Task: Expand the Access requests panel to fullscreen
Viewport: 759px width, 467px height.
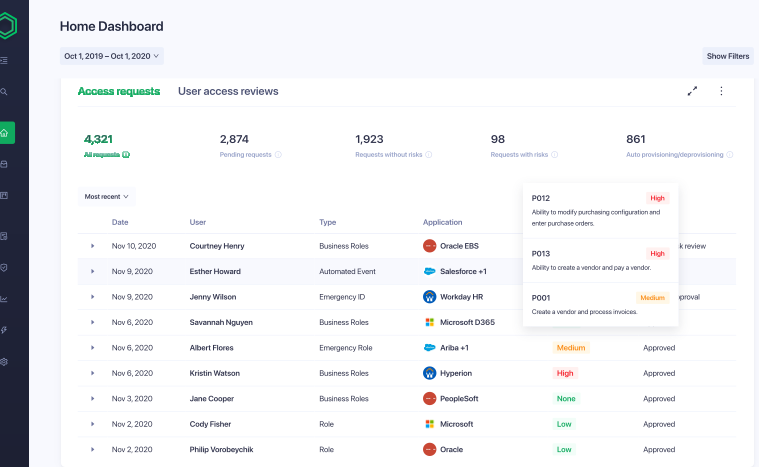Action: 692,91
